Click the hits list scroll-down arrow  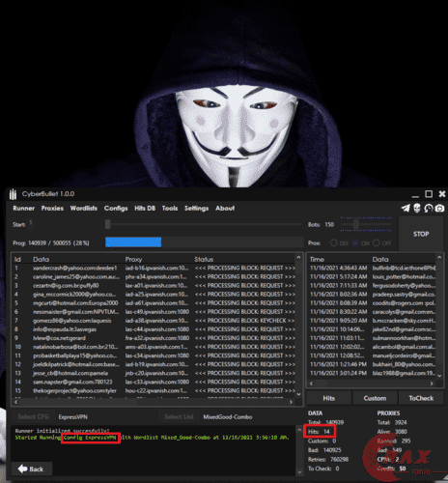tap(439, 376)
